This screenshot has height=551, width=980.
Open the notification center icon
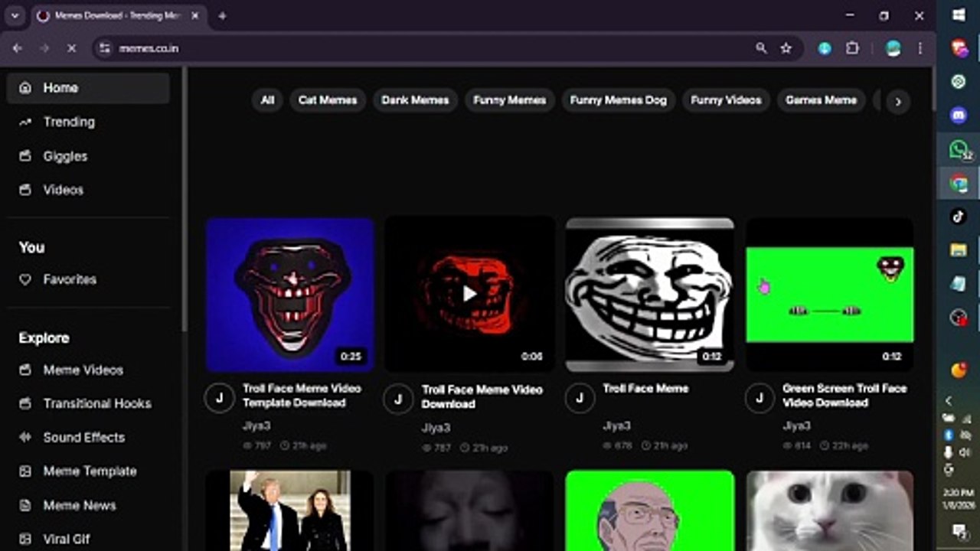point(959,530)
